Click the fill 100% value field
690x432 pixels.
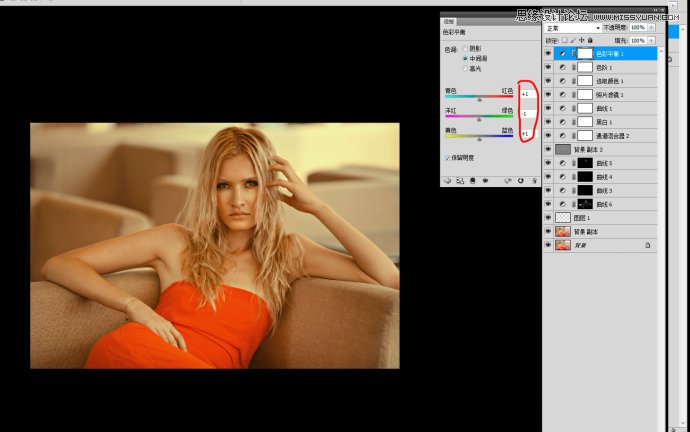(638, 40)
